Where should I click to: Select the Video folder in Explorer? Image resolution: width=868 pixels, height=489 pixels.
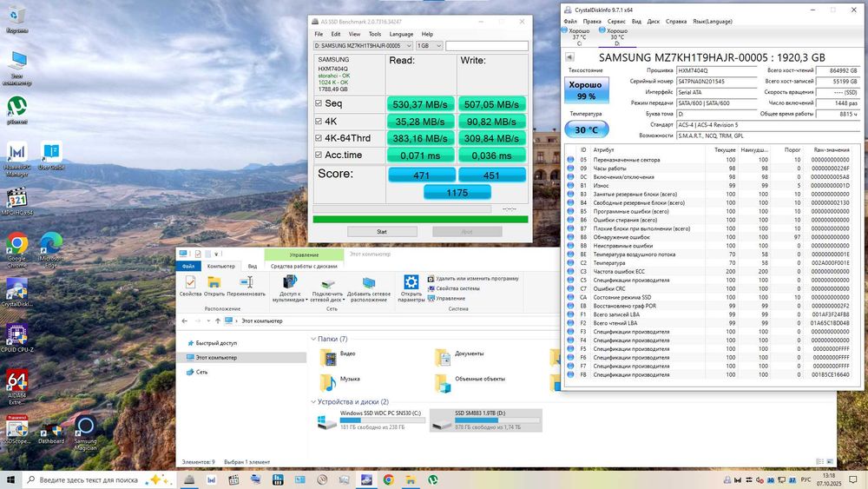click(338, 357)
